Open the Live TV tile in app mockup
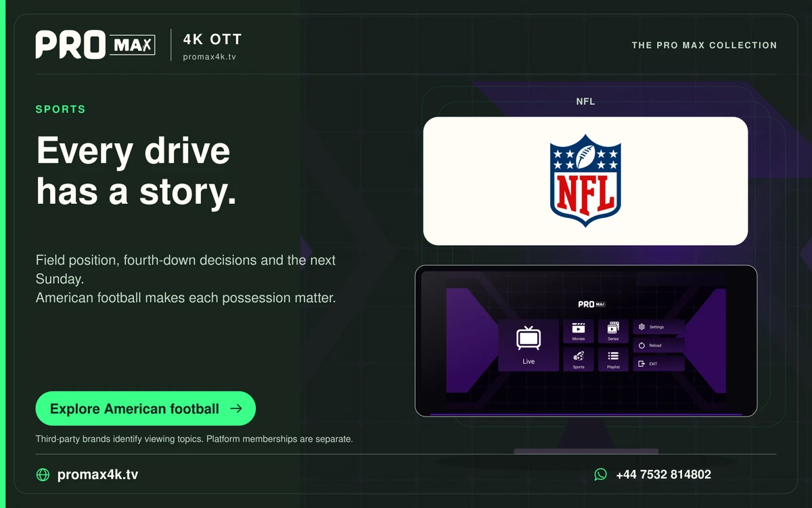 coord(528,345)
